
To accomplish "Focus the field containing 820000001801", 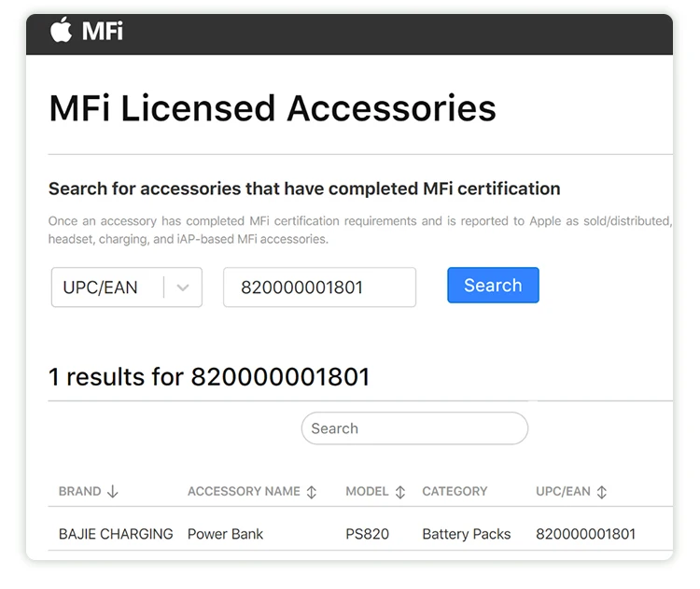I will coord(319,287).
